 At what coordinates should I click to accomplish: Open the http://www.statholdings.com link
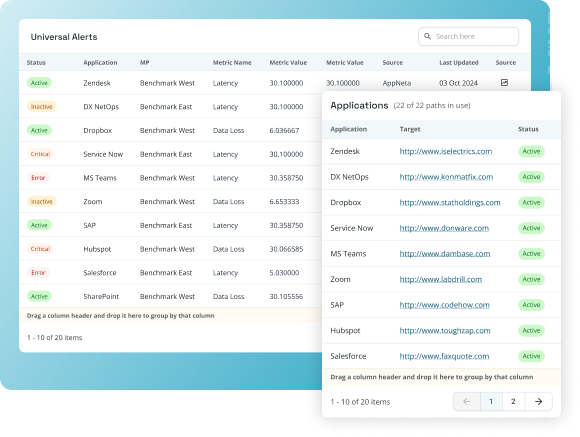pos(450,202)
